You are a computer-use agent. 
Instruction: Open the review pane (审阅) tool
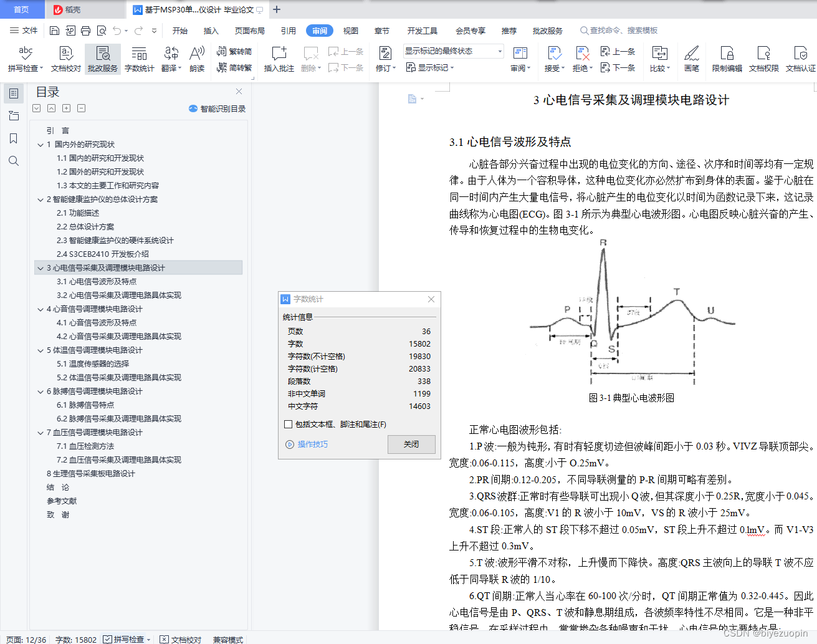520,59
